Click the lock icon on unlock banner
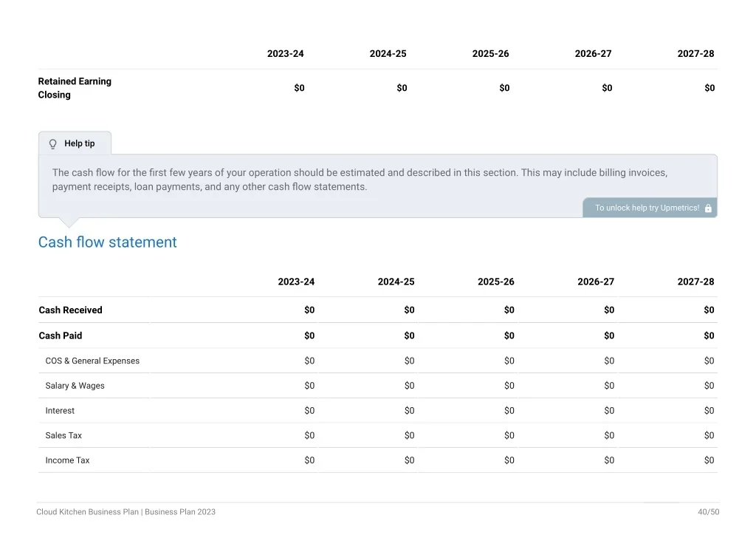The width and height of the screenshot is (756, 535). pyautogui.click(x=708, y=208)
